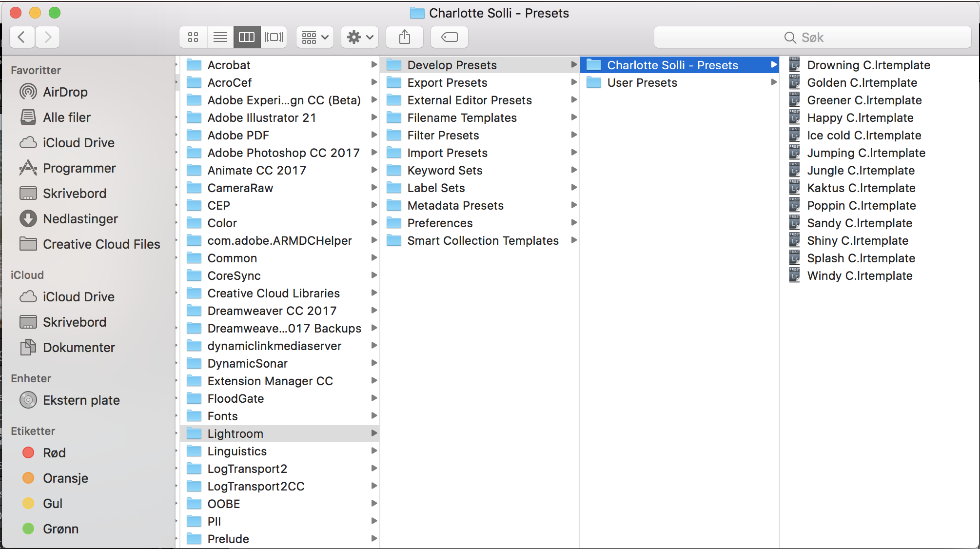Select the Prelude folder

tap(280, 539)
